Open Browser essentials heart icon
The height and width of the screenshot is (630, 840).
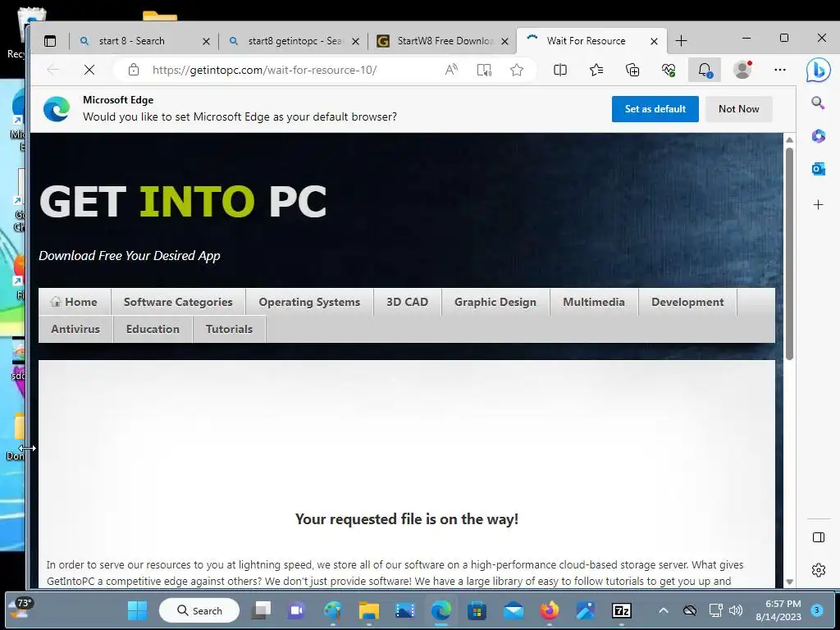click(669, 70)
